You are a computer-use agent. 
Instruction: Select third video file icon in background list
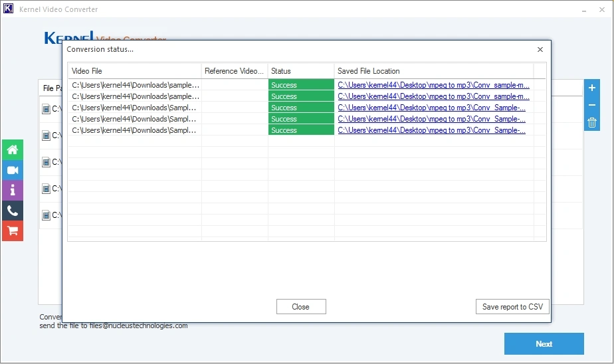pos(47,162)
